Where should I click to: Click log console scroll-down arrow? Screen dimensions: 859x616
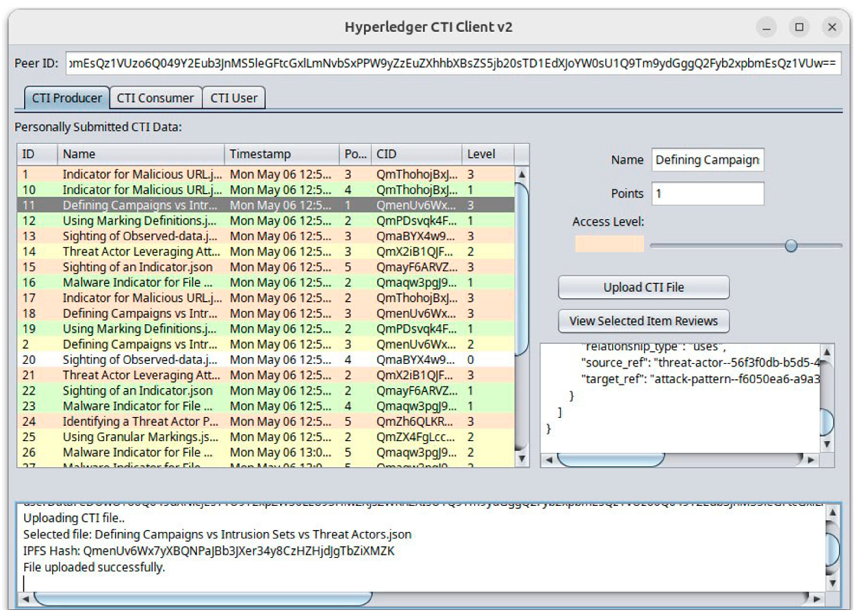pos(833,584)
